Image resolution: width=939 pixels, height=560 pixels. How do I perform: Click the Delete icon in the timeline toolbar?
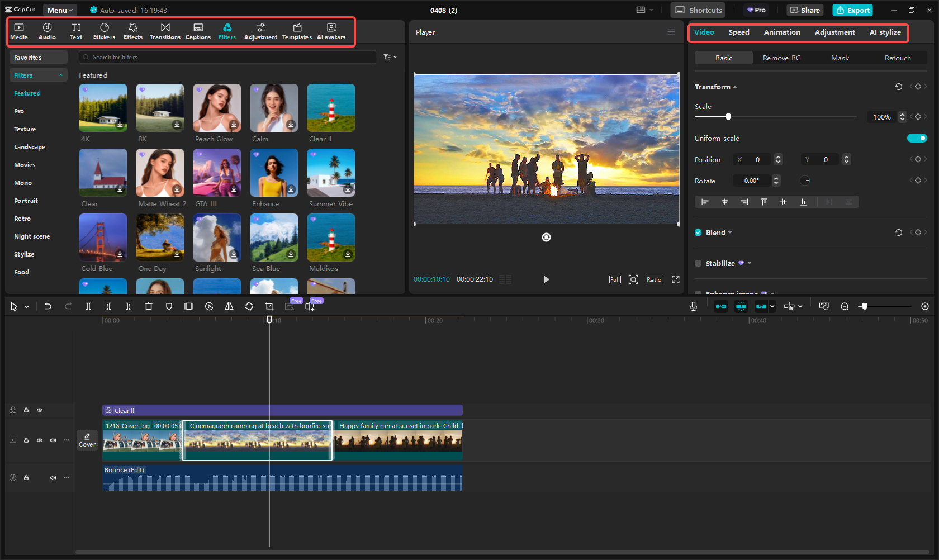[x=148, y=306]
